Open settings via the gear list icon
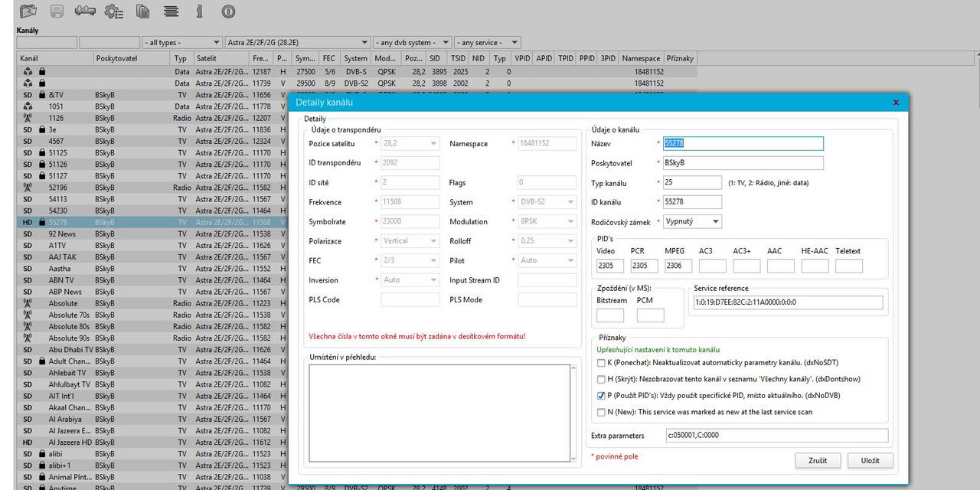This screenshot has width=980, height=490. pyautogui.click(x=114, y=11)
